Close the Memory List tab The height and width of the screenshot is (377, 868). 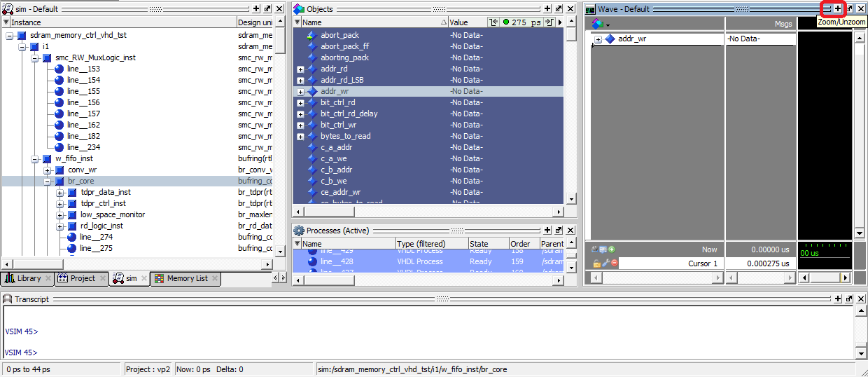pyautogui.click(x=215, y=279)
